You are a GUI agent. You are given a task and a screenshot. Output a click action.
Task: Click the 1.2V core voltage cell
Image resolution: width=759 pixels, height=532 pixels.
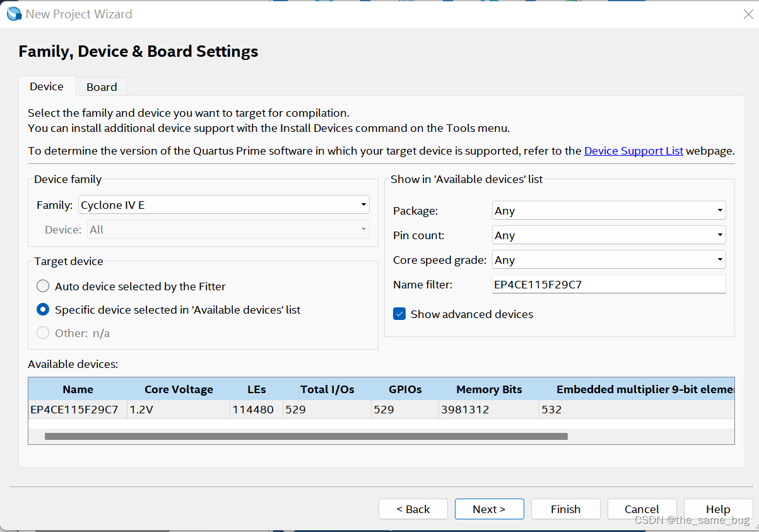[179, 409]
